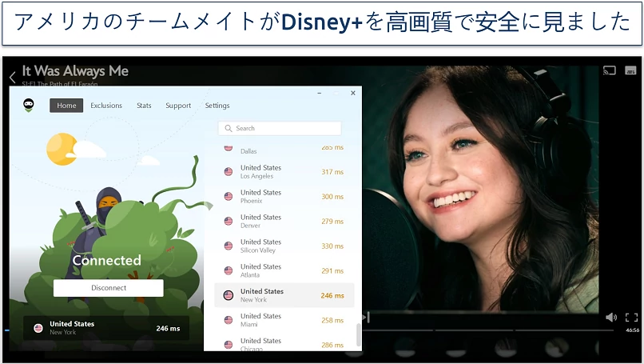This screenshot has width=644, height=364.
Task: Click US flag beside Atlanta
Action: point(229,270)
